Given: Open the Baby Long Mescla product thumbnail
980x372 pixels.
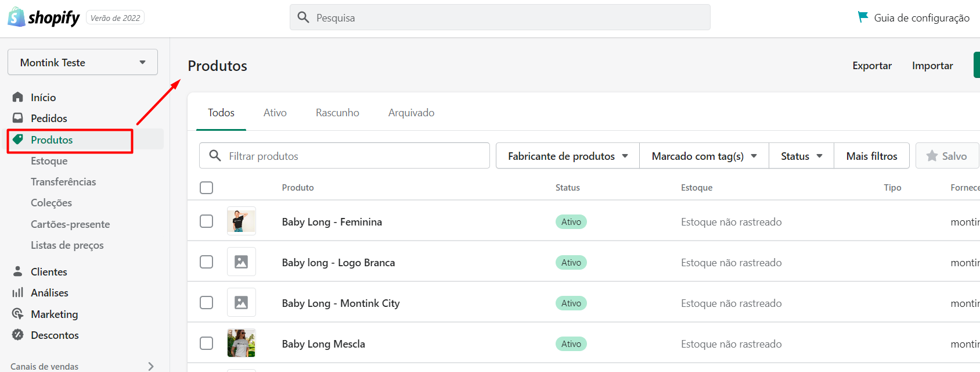Looking at the screenshot, I should [x=242, y=343].
